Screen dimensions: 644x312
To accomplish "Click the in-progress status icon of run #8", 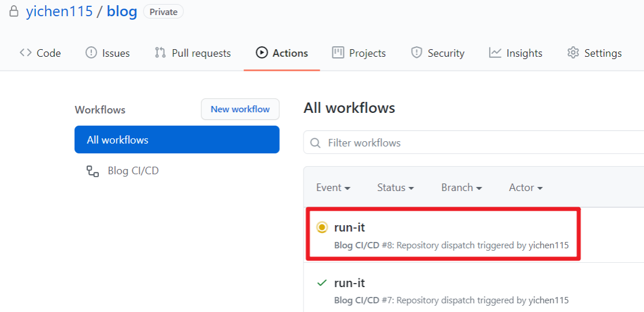I will pyautogui.click(x=323, y=227).
